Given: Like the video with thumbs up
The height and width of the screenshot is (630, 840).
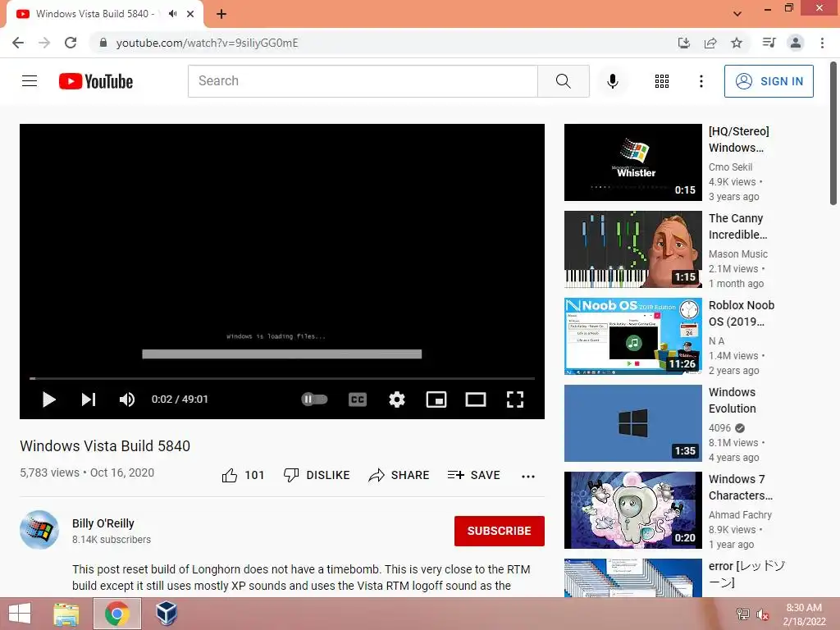Looking at the screenshot, I should pyautogui.click(x=243, y=475).
